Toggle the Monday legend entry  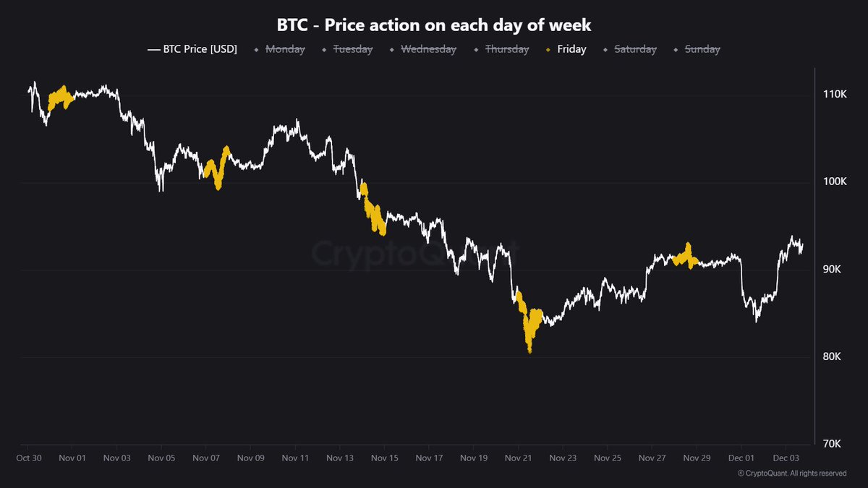tap(286, 49)
